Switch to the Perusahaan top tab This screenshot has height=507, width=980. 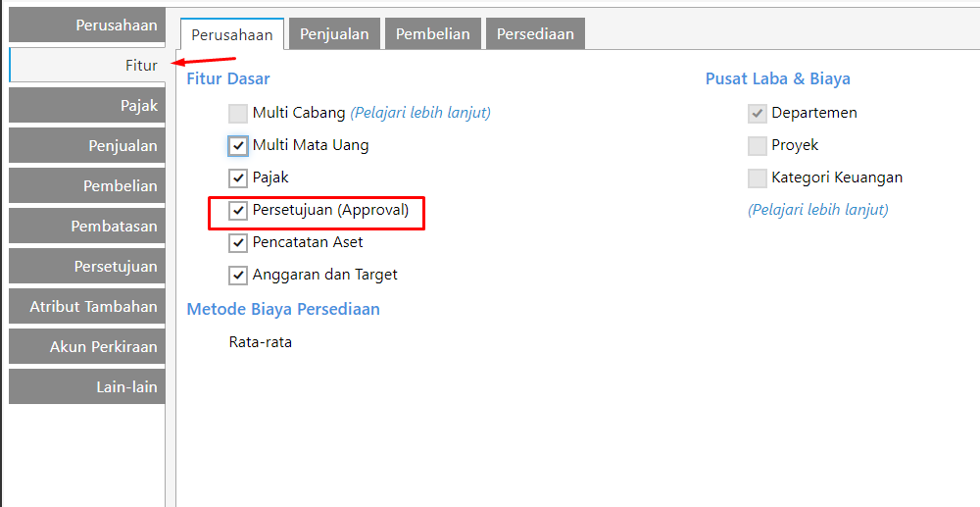(232, 34)
